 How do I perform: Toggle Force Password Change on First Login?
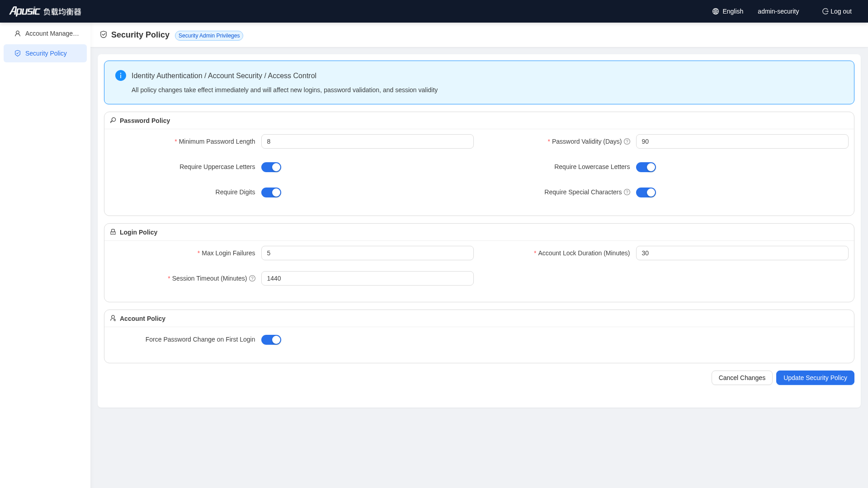(271, 340)
